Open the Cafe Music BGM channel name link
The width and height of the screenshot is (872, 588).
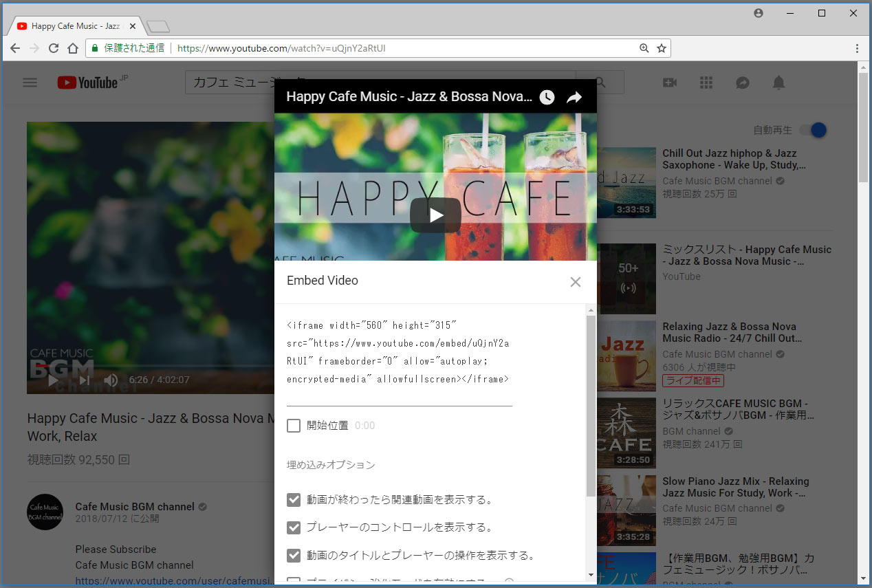[135, 507]
